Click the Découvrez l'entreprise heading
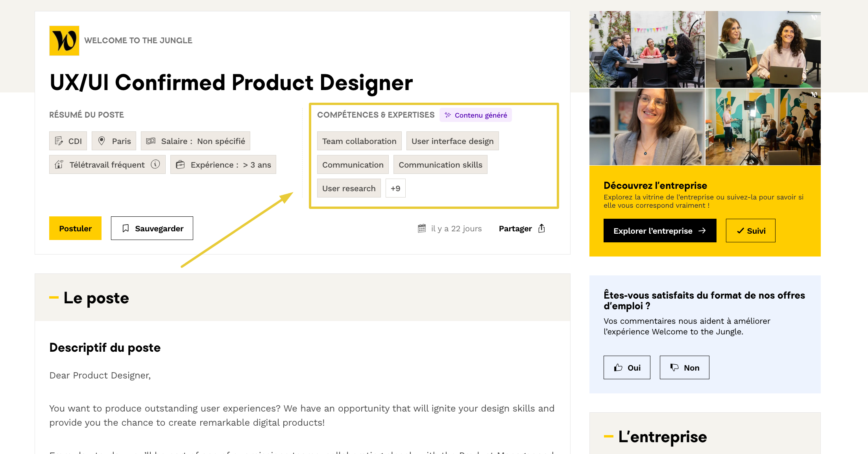Image resolution: width=868 pixels, height=454 pixels. (x=655, y=185)
